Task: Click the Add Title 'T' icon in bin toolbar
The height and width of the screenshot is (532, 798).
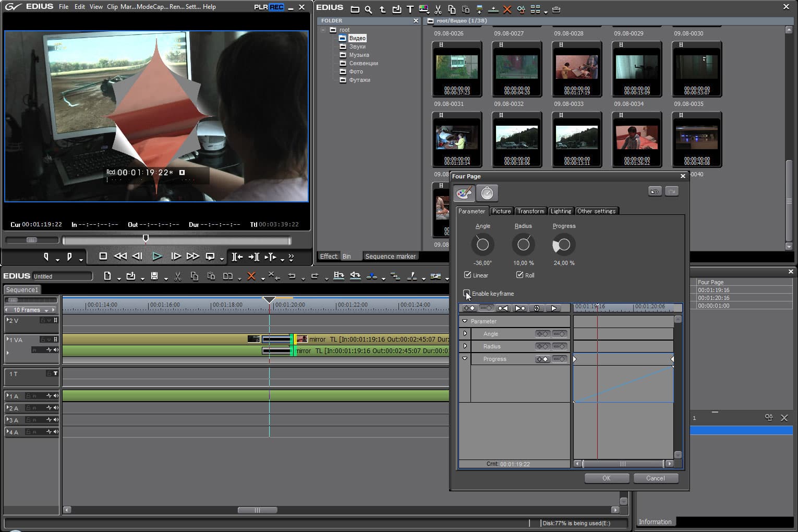Action: pyautogui.click(x=410, y=9)
